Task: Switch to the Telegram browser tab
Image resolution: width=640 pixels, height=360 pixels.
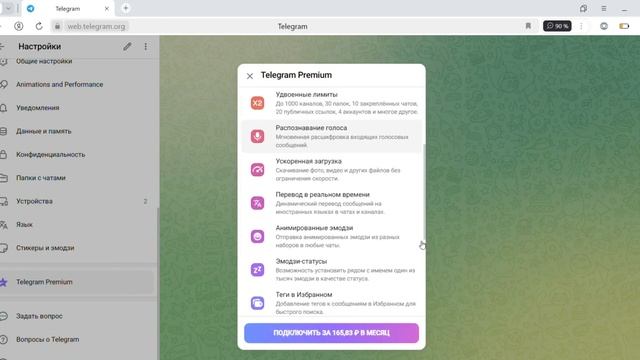Action: (68, 9)
